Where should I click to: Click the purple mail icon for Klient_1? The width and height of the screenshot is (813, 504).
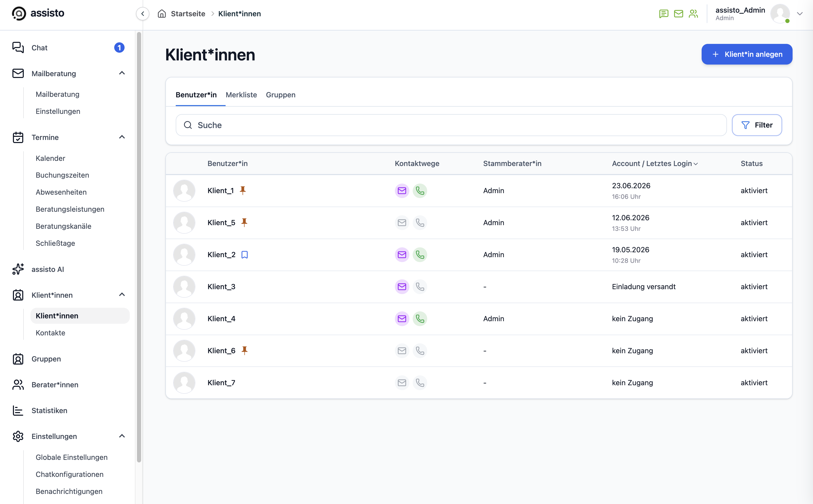point(402,191)
